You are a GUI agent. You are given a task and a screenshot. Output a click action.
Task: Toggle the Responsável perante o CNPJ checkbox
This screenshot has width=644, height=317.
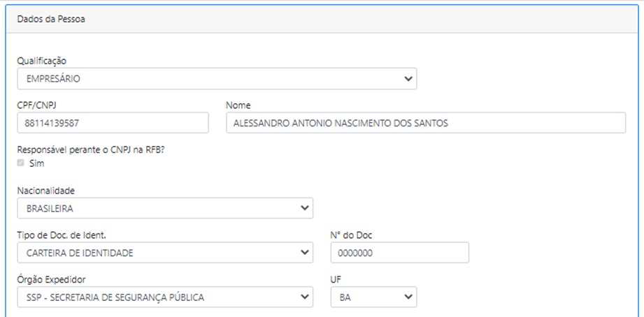point(21,163)
